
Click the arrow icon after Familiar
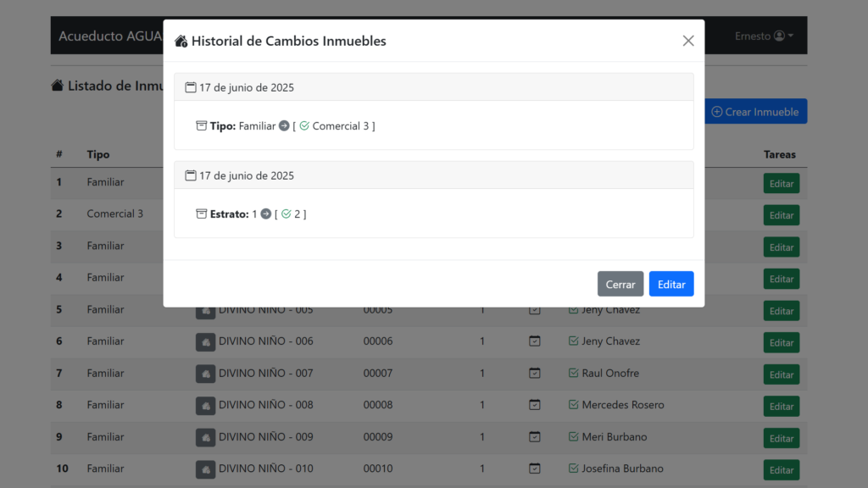(x=284, y=126)
